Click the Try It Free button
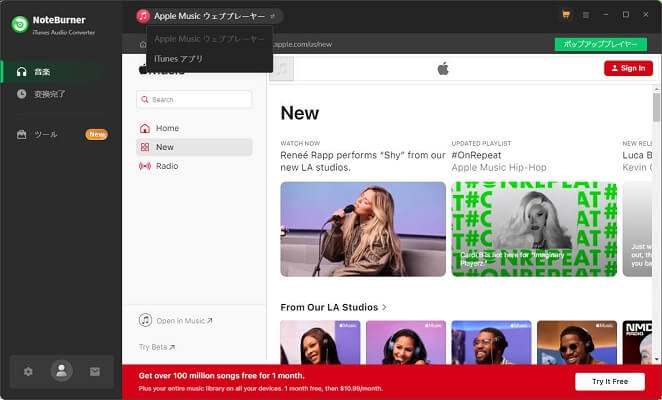This screenshot has width=662, height=400. [610, 381]
